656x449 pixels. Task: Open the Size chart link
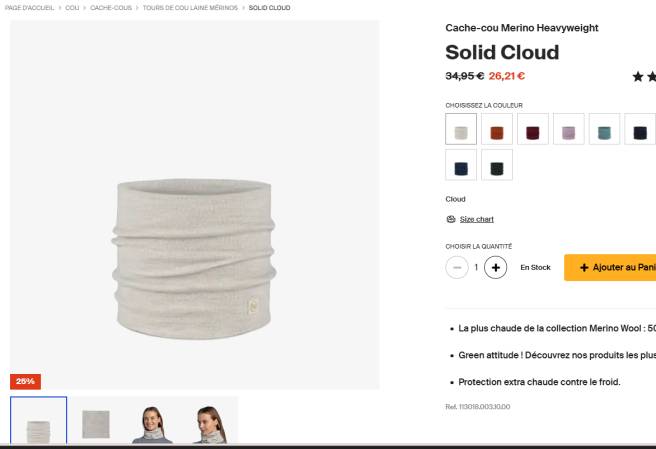click(x=476, y=219)
